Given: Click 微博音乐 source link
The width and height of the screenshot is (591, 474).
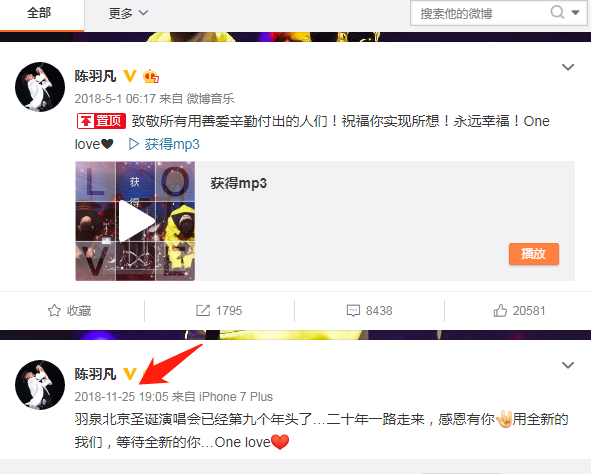Looking at the screenshot, I should [210, 99].
